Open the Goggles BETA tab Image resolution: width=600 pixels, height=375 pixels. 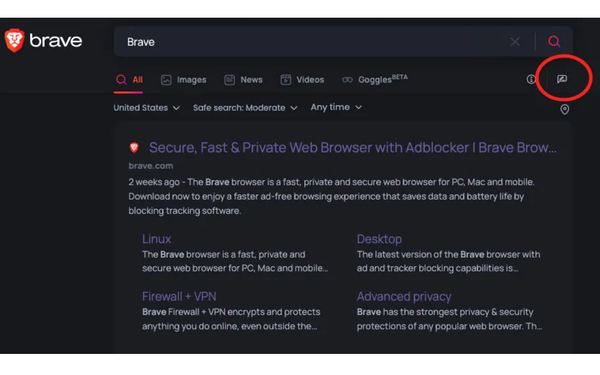point(375,79)
